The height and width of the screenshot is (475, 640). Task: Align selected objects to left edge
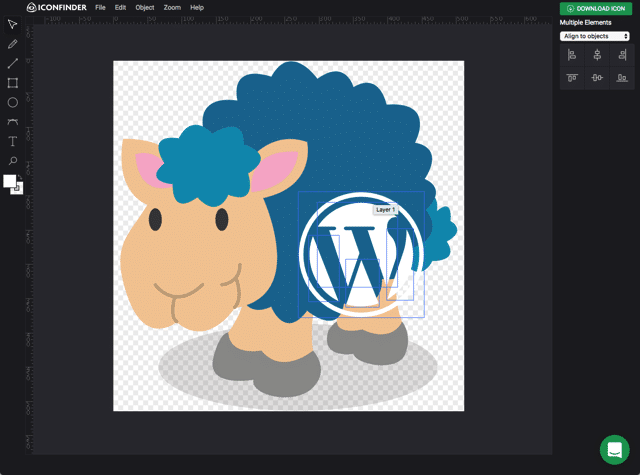(572, 55)
